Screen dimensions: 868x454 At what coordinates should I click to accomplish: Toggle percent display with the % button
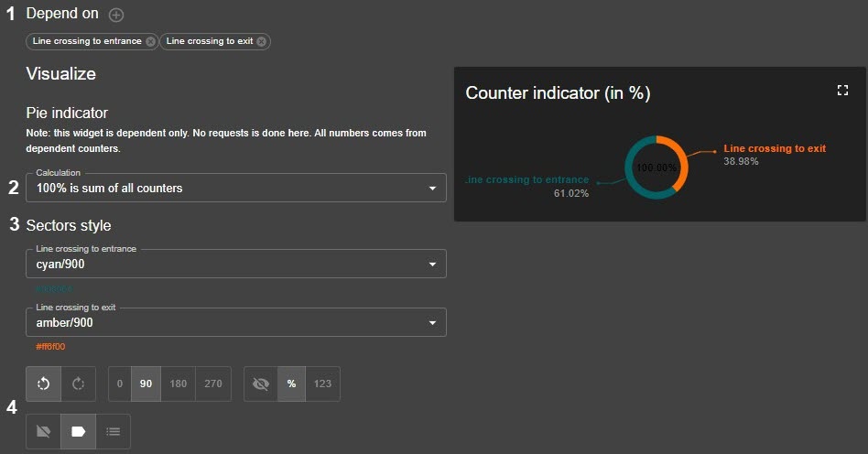tap(291, 384)
